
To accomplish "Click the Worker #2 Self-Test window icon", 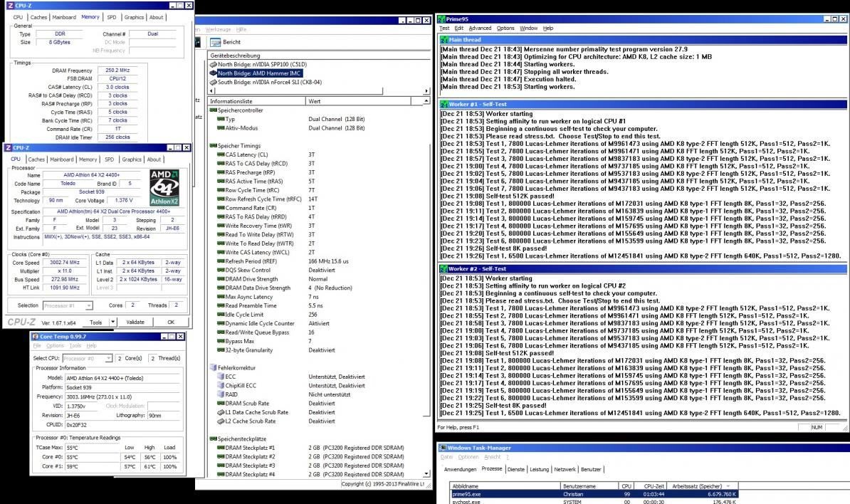I will click(444, 269).
